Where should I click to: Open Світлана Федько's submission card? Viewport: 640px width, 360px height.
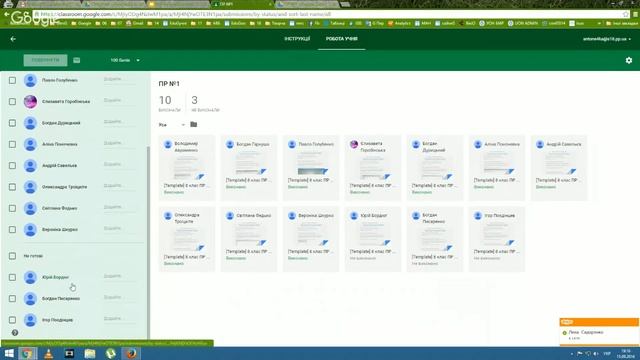point(249,239)
